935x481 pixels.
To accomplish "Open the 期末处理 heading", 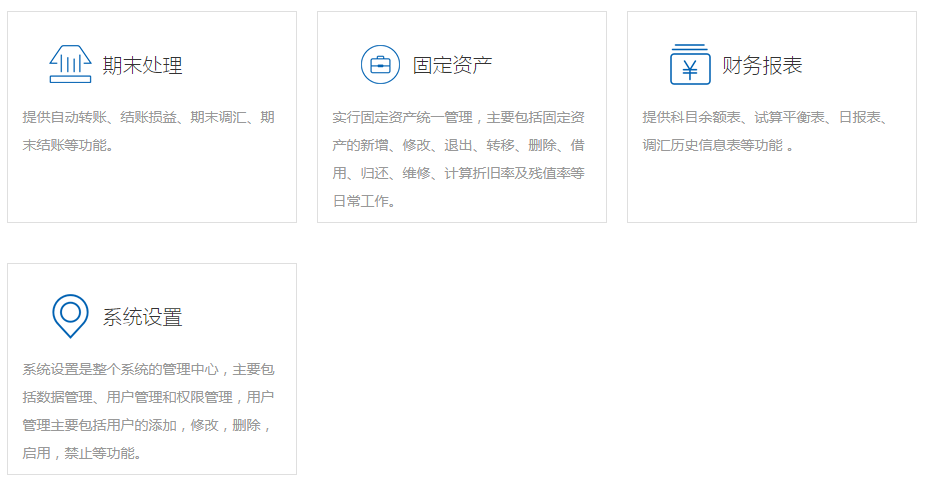I will [x=143, y=66].
